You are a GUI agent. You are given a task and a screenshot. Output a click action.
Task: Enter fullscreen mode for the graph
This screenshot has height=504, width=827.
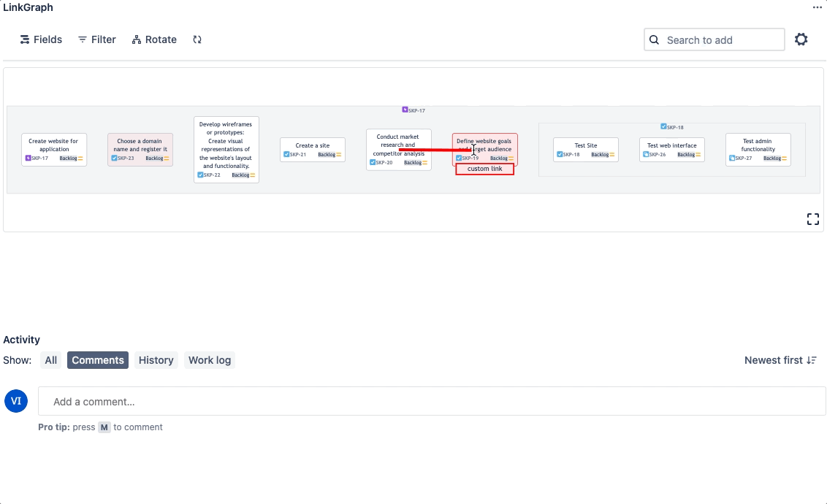[x=812, y=219]
